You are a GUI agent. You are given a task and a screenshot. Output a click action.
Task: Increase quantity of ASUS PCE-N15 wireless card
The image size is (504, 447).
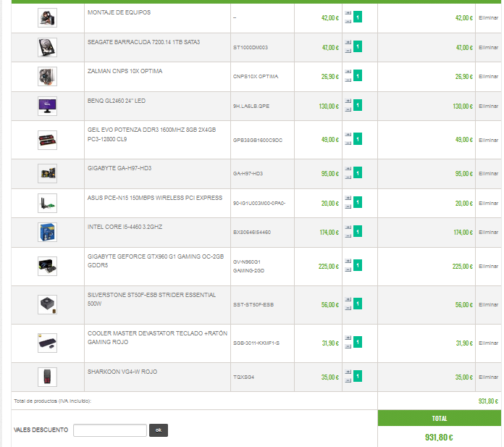348,198
